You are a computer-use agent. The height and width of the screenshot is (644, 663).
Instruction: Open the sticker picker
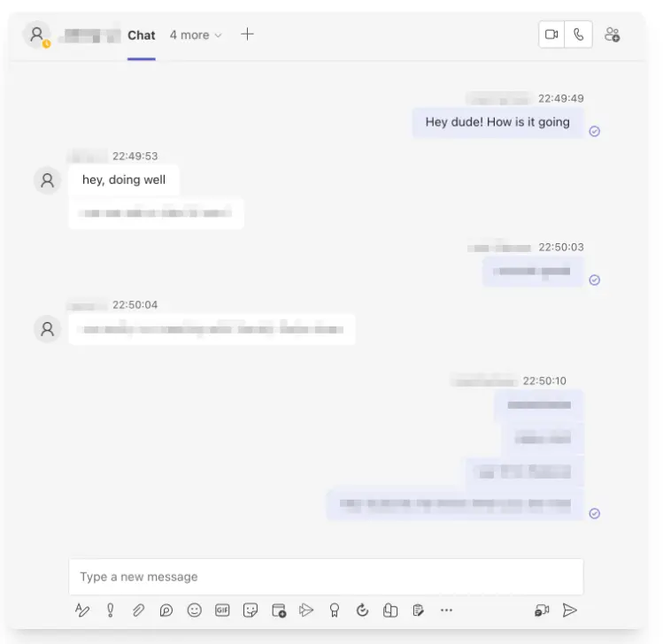click(x=251, y=610)
